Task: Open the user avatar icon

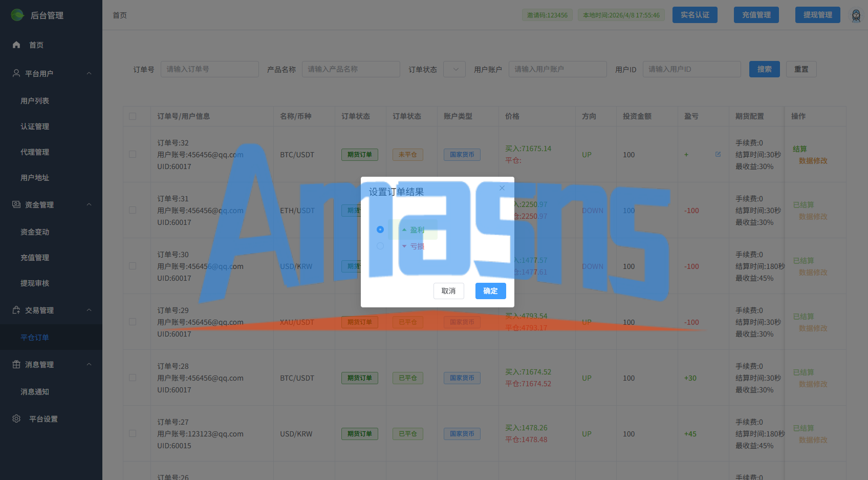Action: [x=856, y=15]
